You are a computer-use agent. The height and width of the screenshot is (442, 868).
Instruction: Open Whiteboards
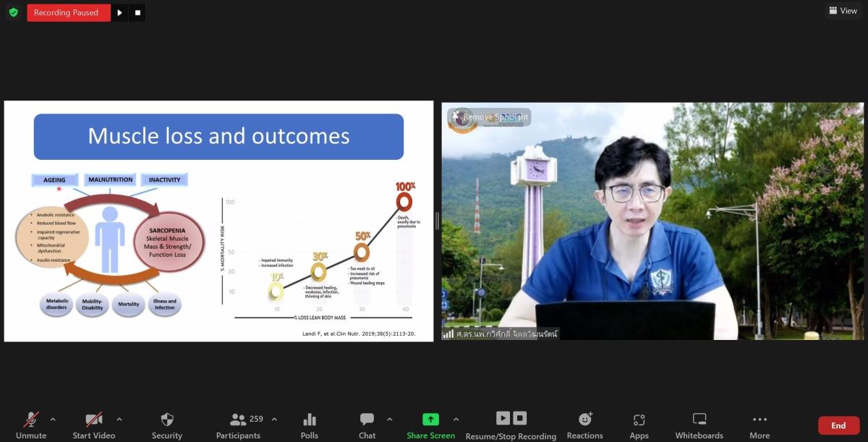click(x=699, y=425)
